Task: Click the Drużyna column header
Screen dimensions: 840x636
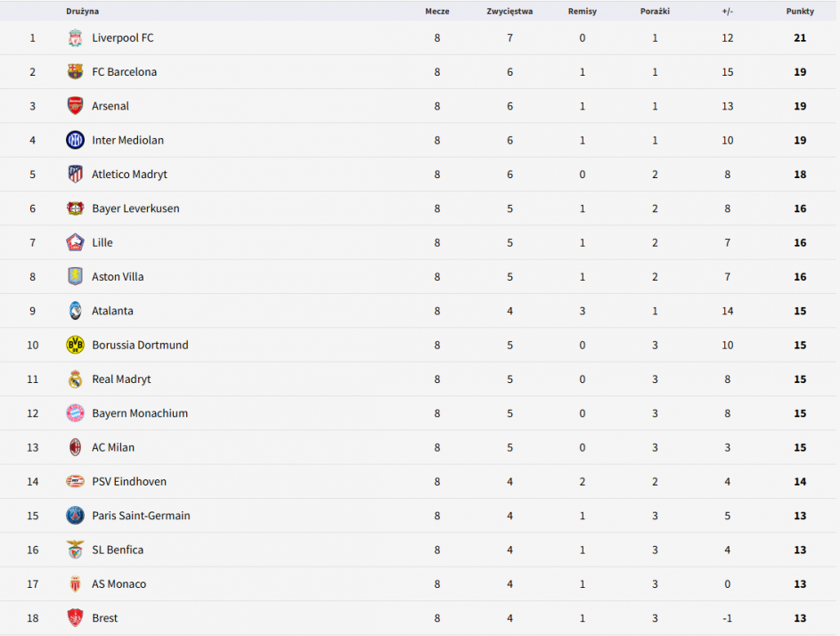Action: click(82, 12)
